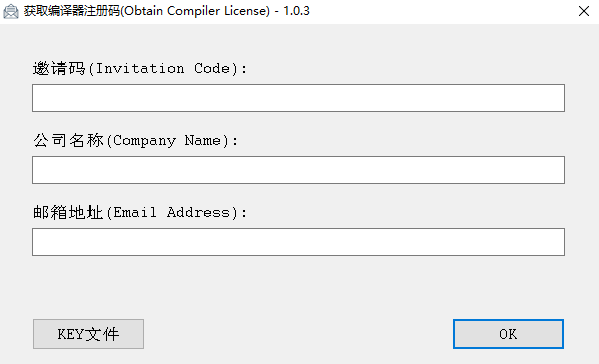Click the 邮箱地址 (Email Address) label
The width and height of the screenshot is (599, 364).
point(140,212)
